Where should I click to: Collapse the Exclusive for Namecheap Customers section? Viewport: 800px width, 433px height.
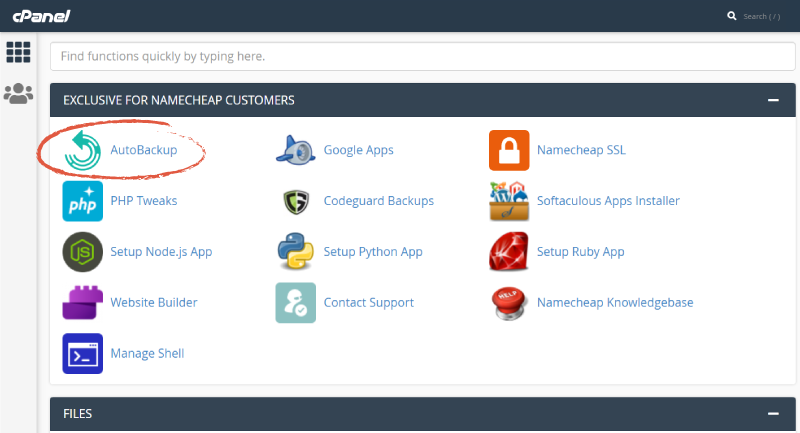click(x=773, y=100)
